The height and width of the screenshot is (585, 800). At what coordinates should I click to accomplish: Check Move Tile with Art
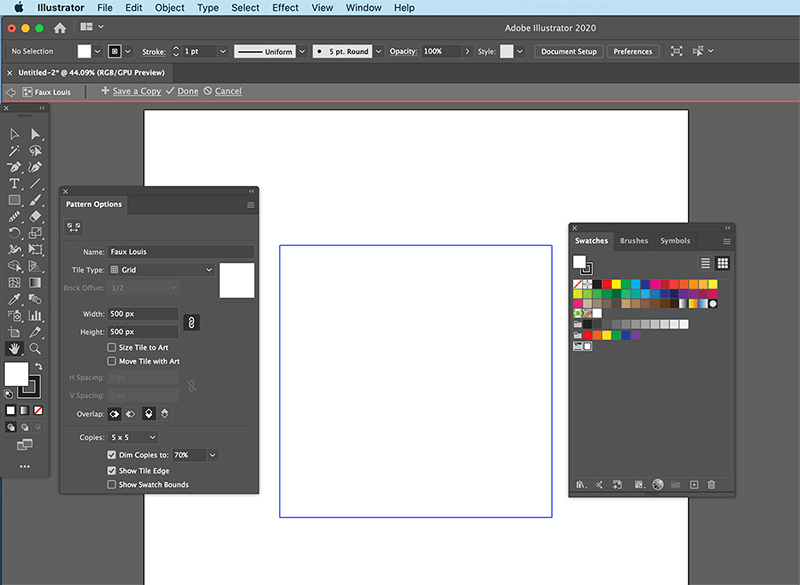click(x=113, y=361)
